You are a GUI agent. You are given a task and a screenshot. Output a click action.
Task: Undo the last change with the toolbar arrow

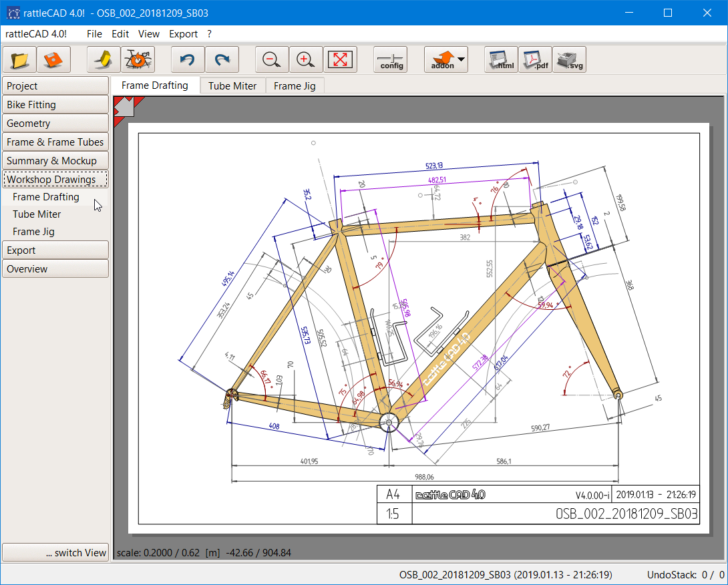(188, 59)
